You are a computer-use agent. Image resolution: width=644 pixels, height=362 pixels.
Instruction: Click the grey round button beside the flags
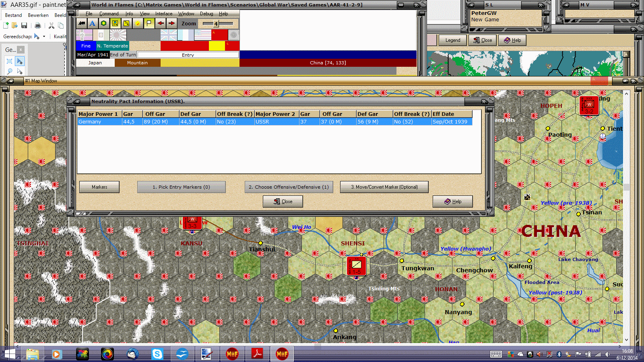[x=233, y=35]
